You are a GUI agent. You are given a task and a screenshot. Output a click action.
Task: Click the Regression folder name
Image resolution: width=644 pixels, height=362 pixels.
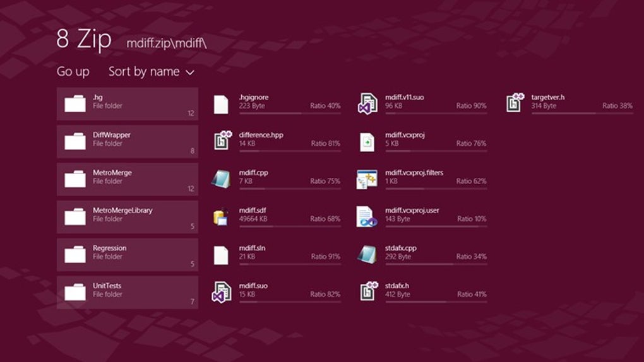click(109, 248)
